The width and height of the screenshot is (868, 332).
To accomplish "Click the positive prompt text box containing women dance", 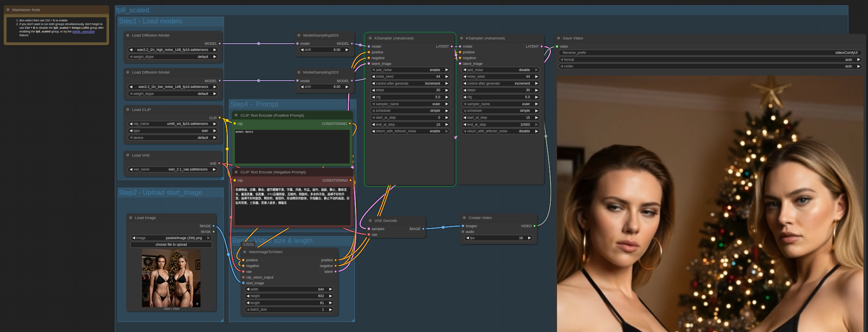I will tap(292, 147).
